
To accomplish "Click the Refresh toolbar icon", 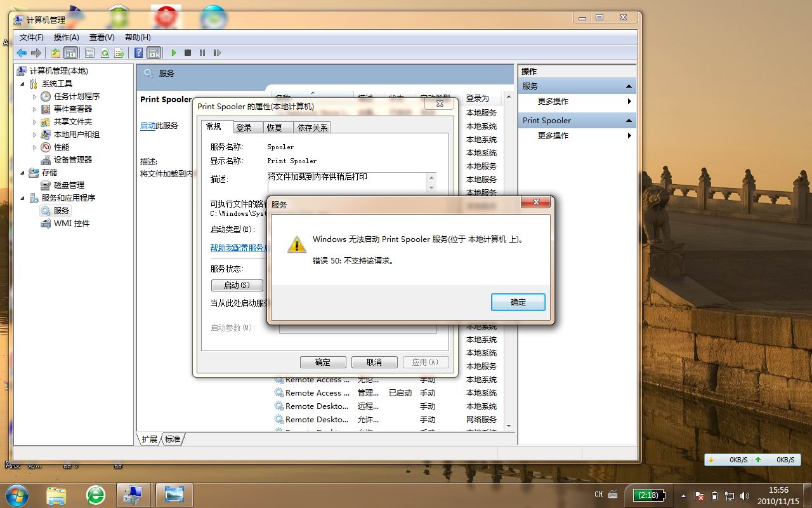I will pyautogui.click(x=104, y=53).
